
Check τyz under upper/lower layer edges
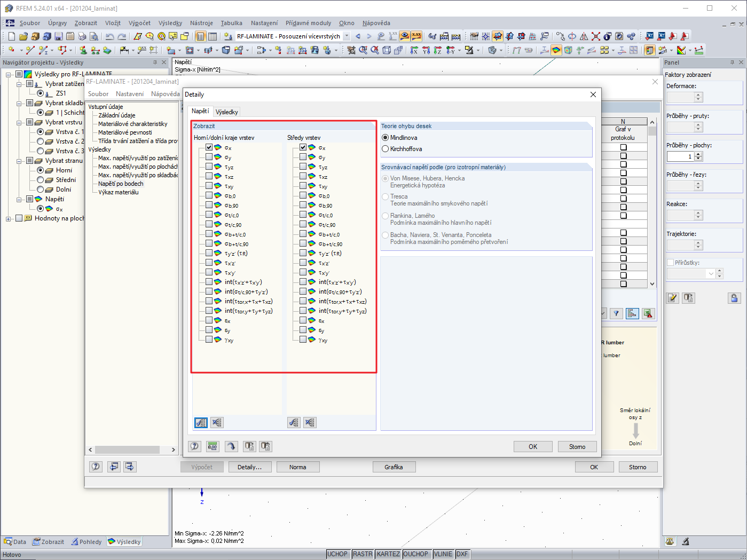coord(209,167)
